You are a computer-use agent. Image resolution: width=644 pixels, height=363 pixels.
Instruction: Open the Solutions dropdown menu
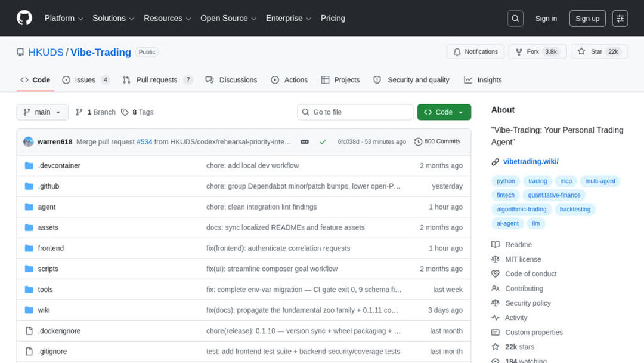tap(113, 19)
